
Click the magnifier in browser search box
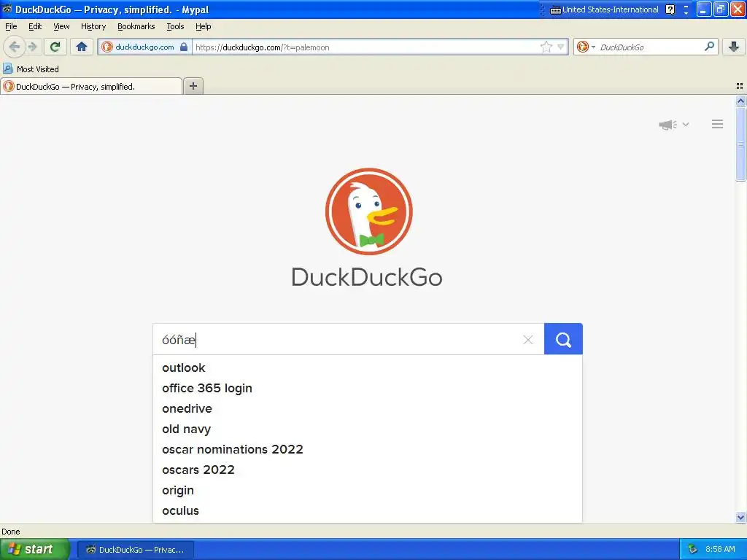709,46
